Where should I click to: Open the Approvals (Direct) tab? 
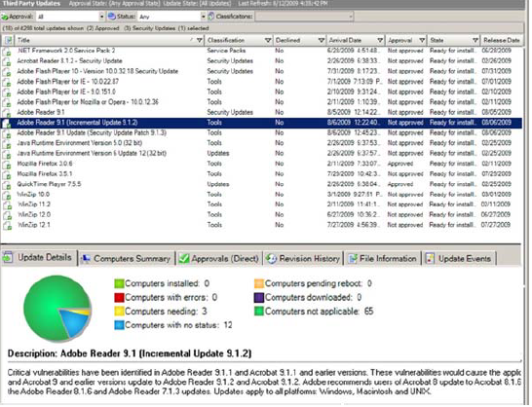click(x=219, y=259)
